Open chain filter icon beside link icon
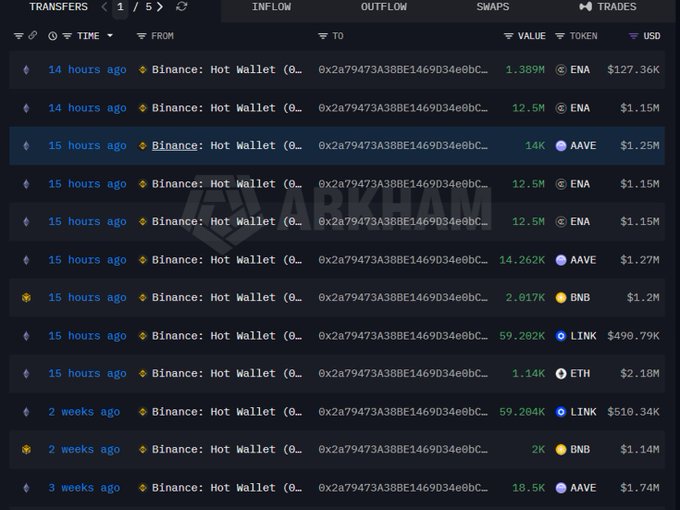680x510 pixels. click(x=18, y=36)
